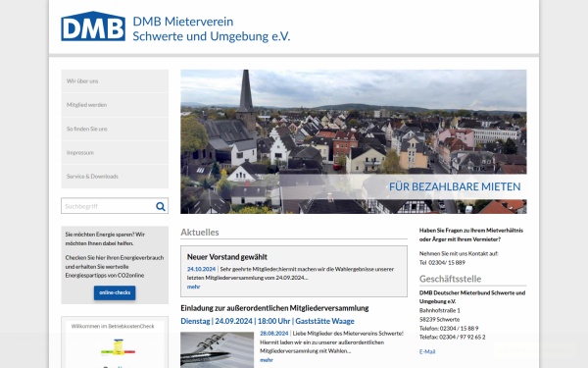Click the BetriebskostenCheck gauge icon
Viewport: 588px width, 368px height.
[x=119, y=347]
